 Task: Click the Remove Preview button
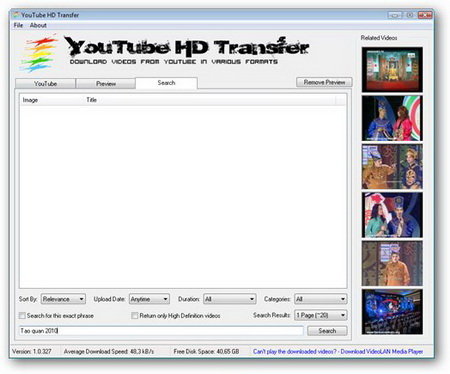pyautogui.click(x=324, y=82)
